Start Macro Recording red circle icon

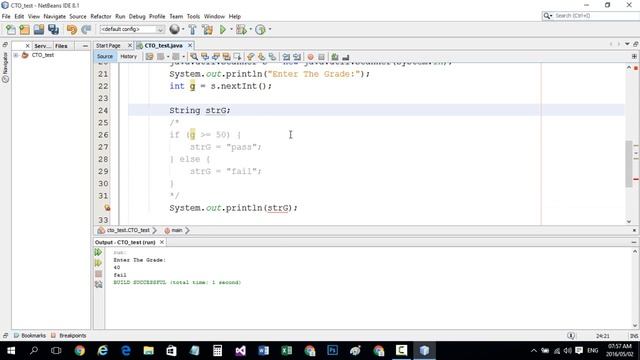[311, 57]
